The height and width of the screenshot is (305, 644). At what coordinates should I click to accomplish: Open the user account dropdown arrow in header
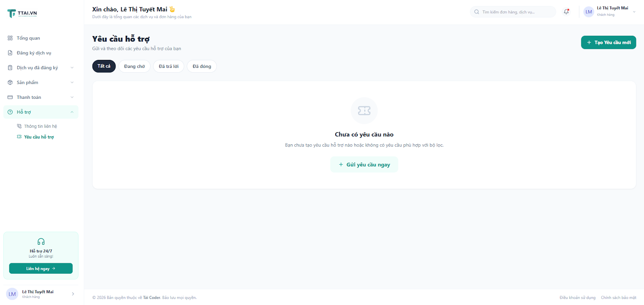pos(634,12)
